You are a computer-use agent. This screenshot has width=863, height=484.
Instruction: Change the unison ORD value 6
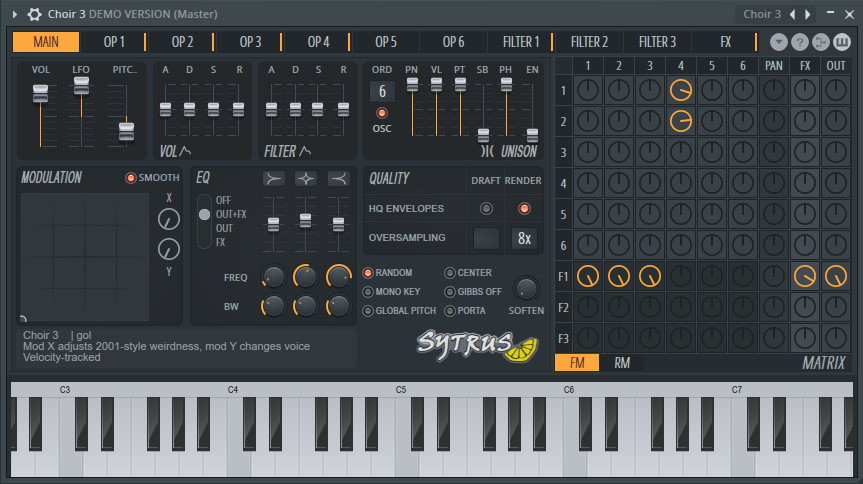[382, 91]
